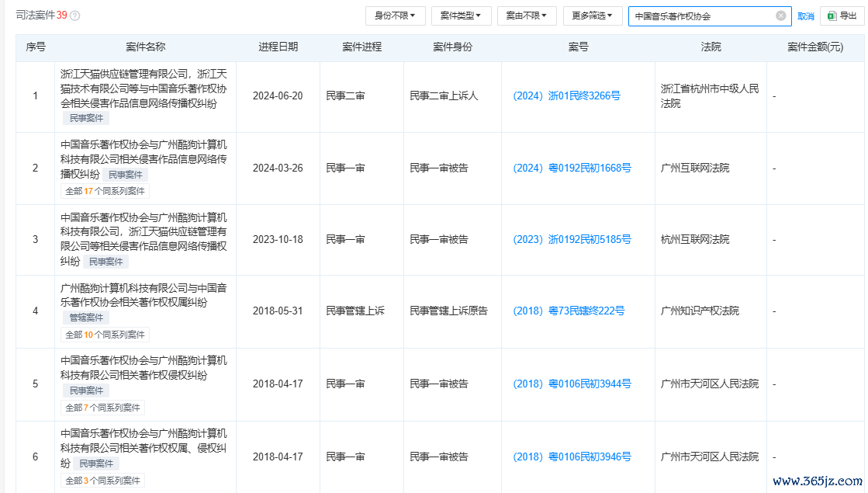Click the 进程日期 column header
This screenshot has width=868, height=493.
[x=278, y=47]
